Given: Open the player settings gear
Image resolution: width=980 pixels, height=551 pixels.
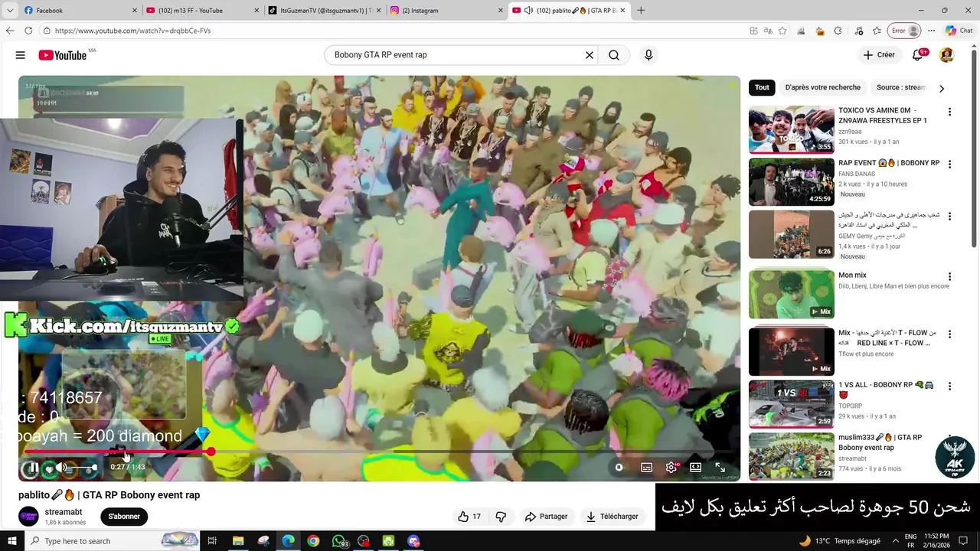Looking at the screenshot, I should [671, 467].
